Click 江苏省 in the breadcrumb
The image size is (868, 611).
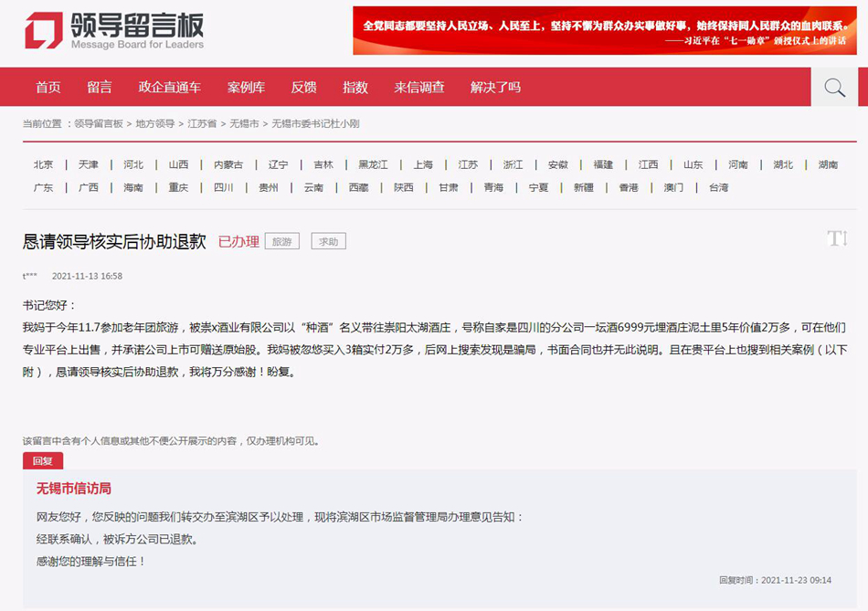[x=202, y=123]
